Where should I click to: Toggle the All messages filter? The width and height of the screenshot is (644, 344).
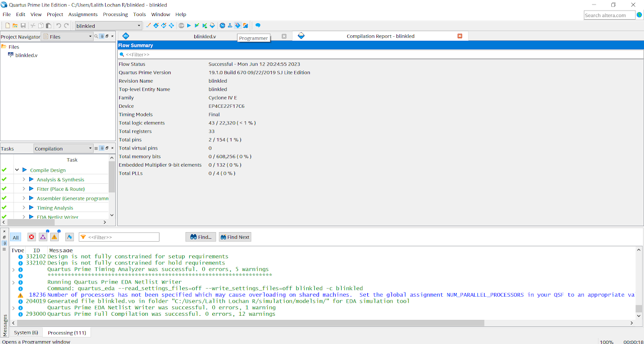pyautogui.click(x=16, y=238)
